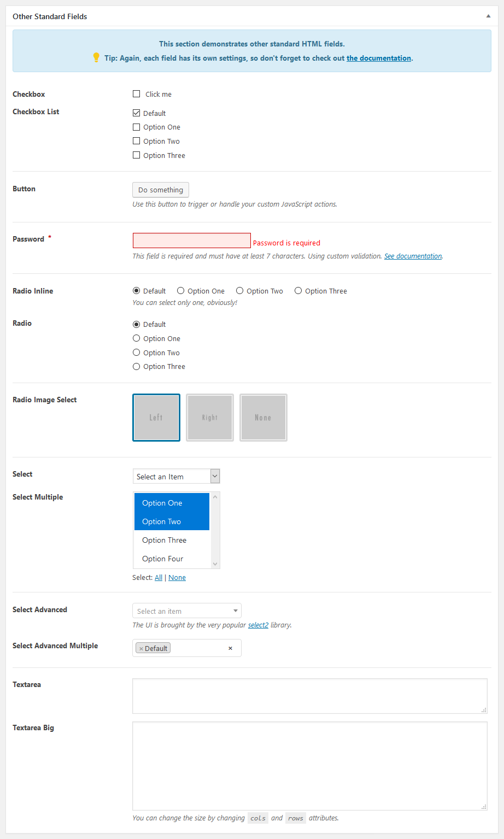Expand the Select Advanced select2 dropdown
504x839 pixels.
186,611
